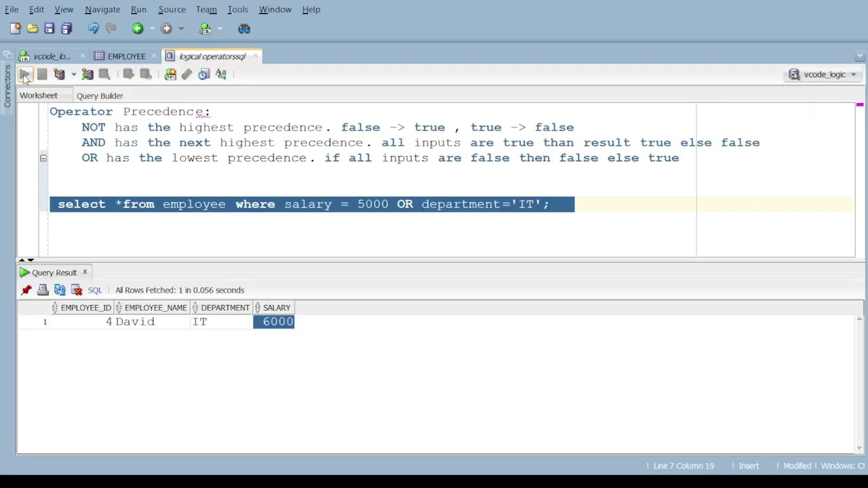Image resolution: width=868 pixels, height=488 pixels.
Task: Open the editor tab list dropdown arrow
Action: click(861, 56)
